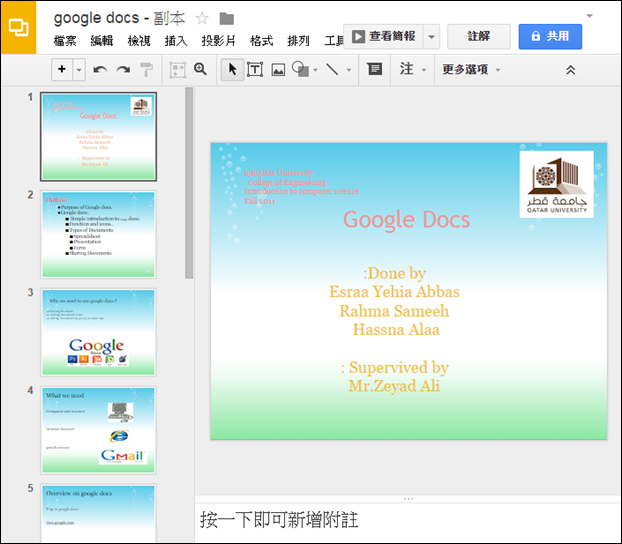Screen dimensions: 622x544
Task: Click the zoom to fit icon
Action: [x=177, y=70]
